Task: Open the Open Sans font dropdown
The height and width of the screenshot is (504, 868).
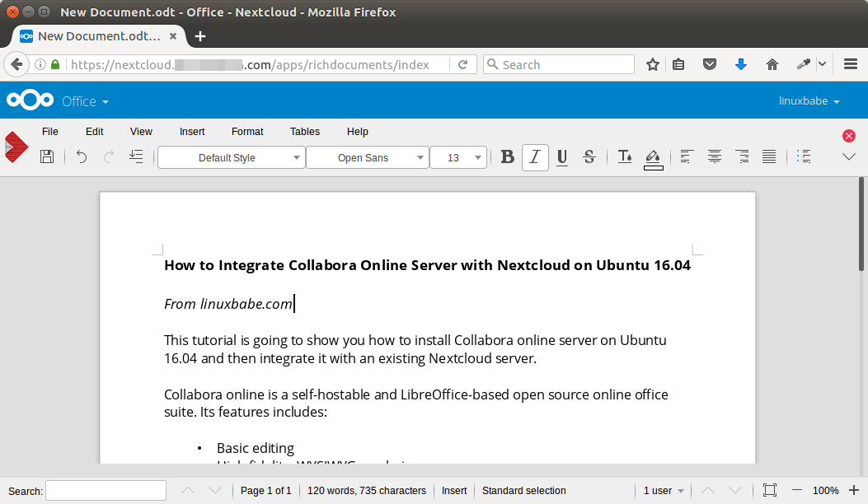Action: (x=367, y=157)
